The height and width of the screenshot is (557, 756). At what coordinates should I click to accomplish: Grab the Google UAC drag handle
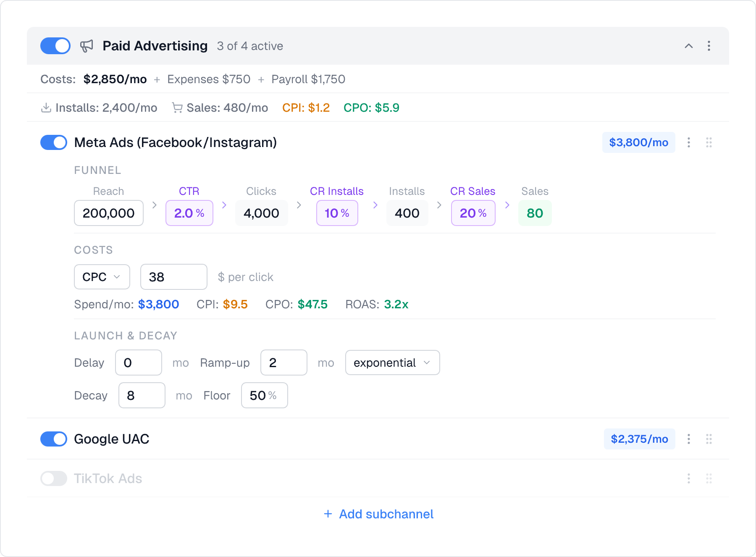point(709,439)
